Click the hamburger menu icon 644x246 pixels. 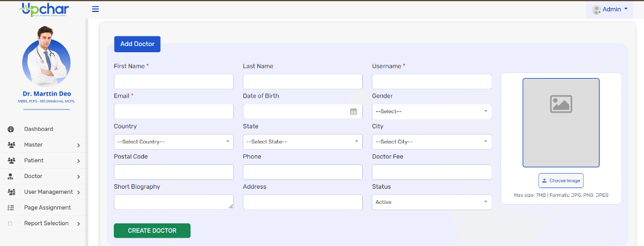click(96, 9)
